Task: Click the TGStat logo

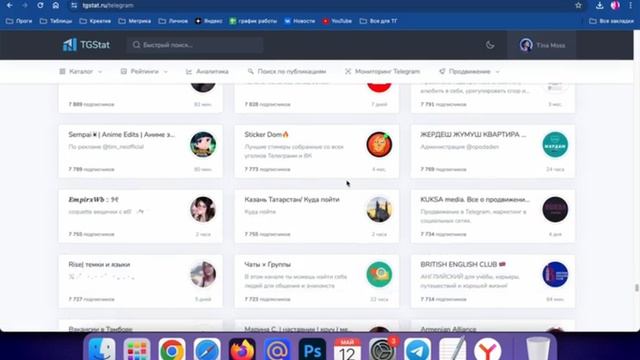Action: click(86, 45)
